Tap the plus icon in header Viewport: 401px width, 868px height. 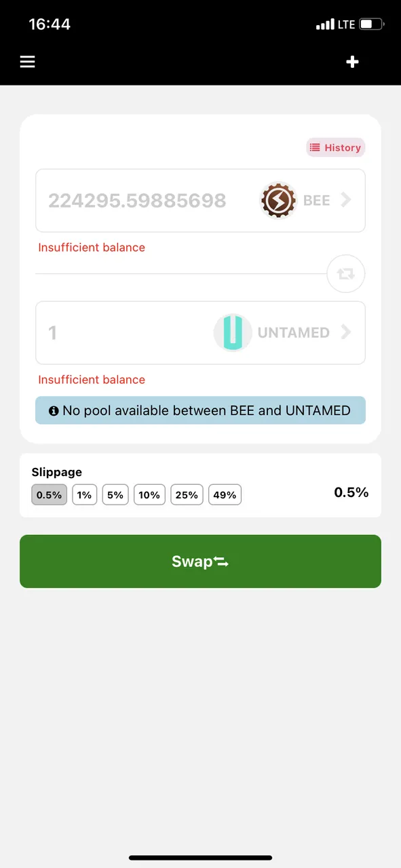coord(352,62)
